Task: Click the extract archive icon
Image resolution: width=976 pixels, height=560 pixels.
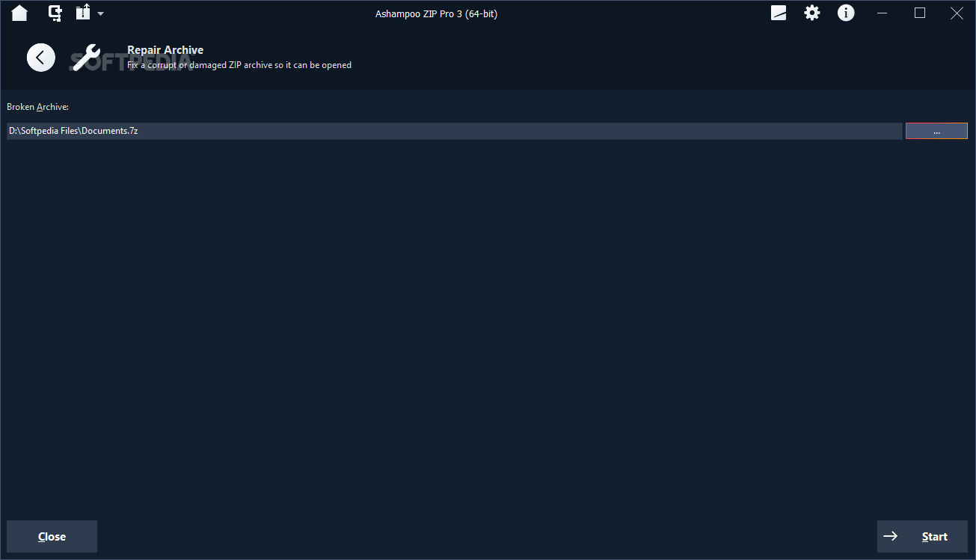Action: pos(83,13)
